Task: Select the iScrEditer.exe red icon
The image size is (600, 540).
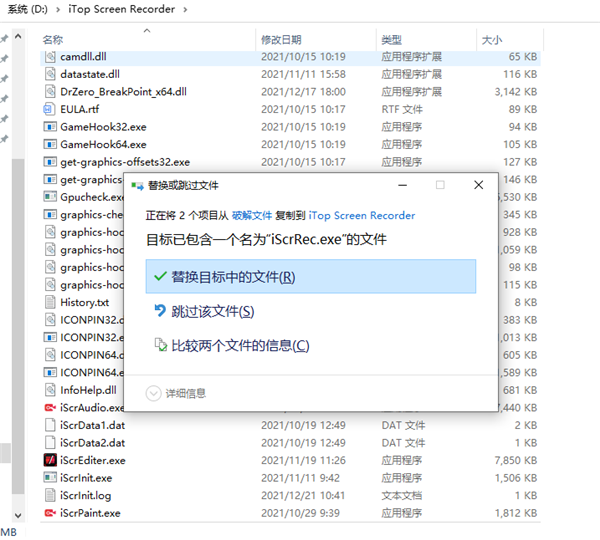Action: click(x=50, y=460)
